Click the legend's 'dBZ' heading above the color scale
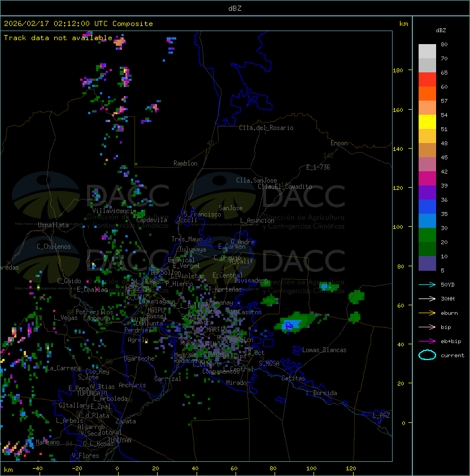Screen dimensions: 470x476 pos(441,31)
